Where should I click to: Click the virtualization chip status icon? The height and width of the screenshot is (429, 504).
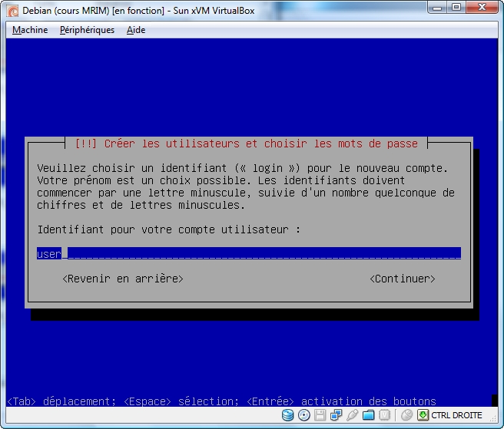coord(384,415)
